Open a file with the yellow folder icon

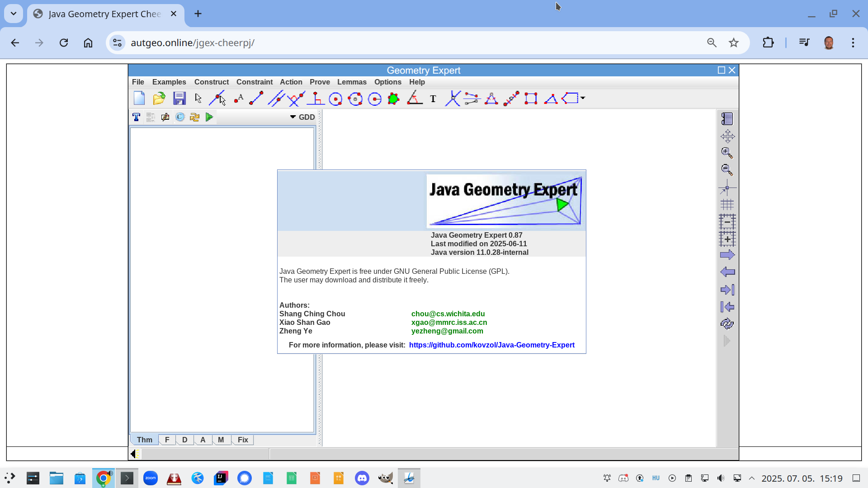click(159, 98)
